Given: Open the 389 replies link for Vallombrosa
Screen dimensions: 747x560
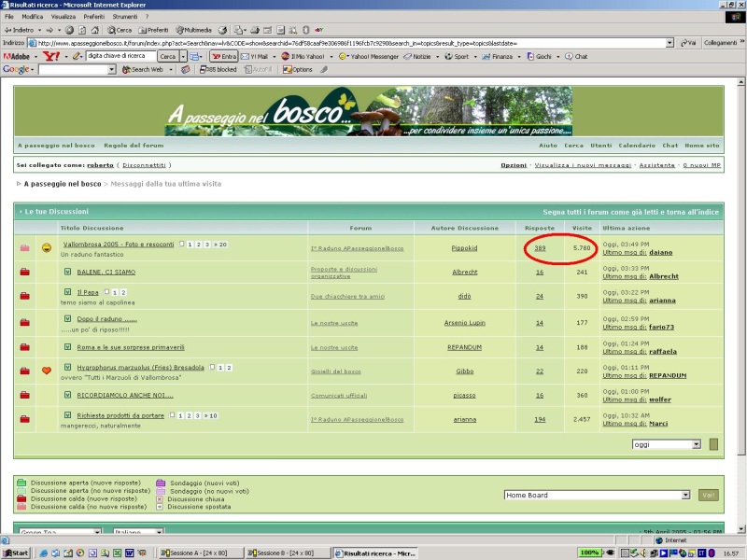Looking at the screenshot, I should pyautogui.click(x=540, y=248).
